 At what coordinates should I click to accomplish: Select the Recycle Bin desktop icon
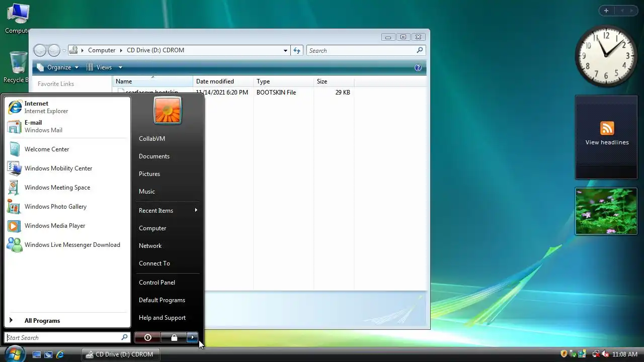[x=17, y=67]
